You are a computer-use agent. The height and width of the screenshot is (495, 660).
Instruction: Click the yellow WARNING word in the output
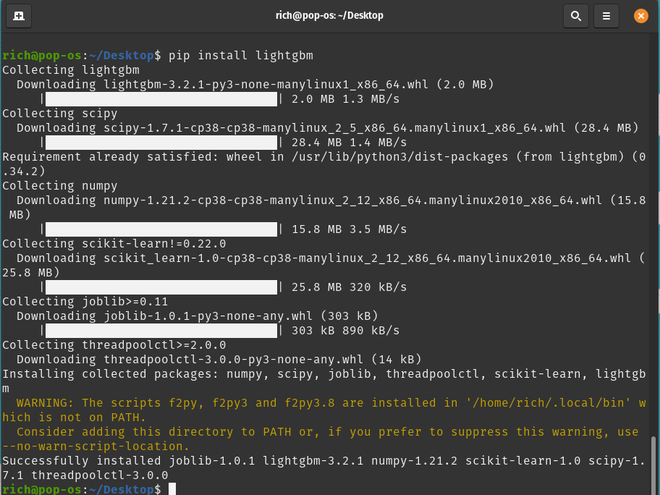45,403
